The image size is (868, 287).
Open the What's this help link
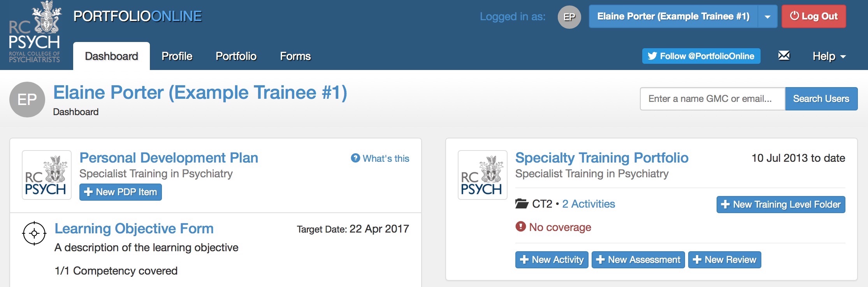(x=380, y=158)
